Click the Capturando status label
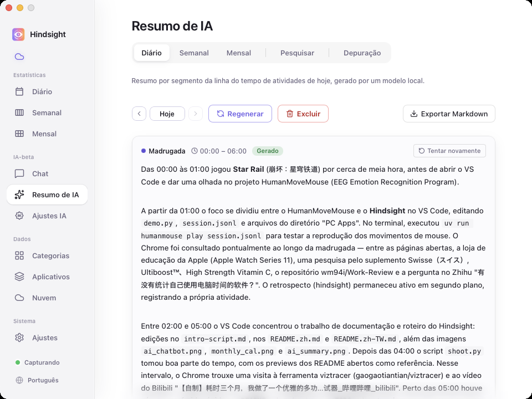Image resolution: width=532 pixels, height=399 pixels. coord(42,362)
